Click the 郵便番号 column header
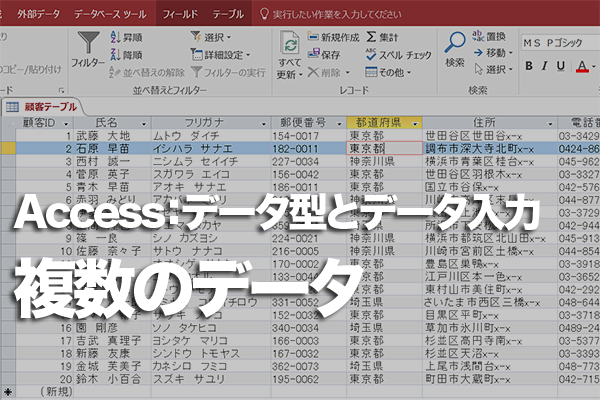Viewport: 600px width, 400px height. point(308,123)
